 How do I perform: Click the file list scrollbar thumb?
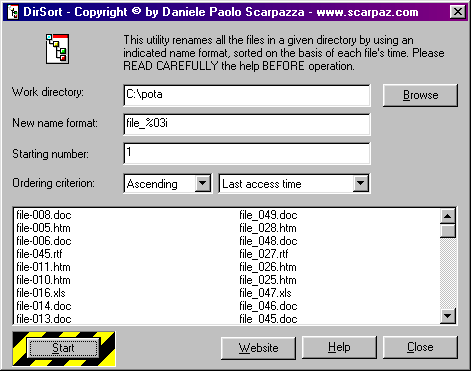point(447,231)
